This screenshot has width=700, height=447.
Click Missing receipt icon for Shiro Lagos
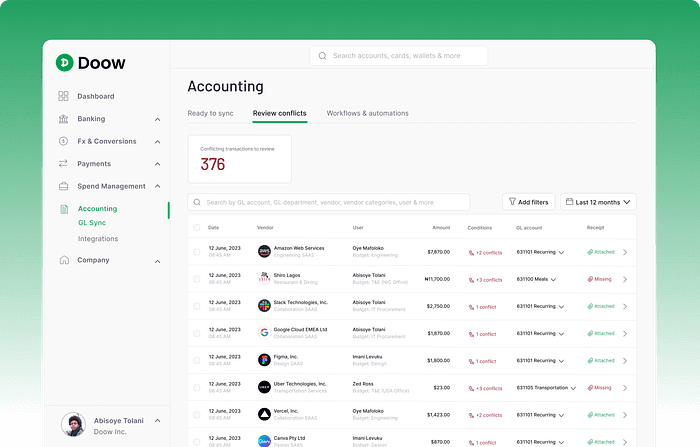pos(590,279)
